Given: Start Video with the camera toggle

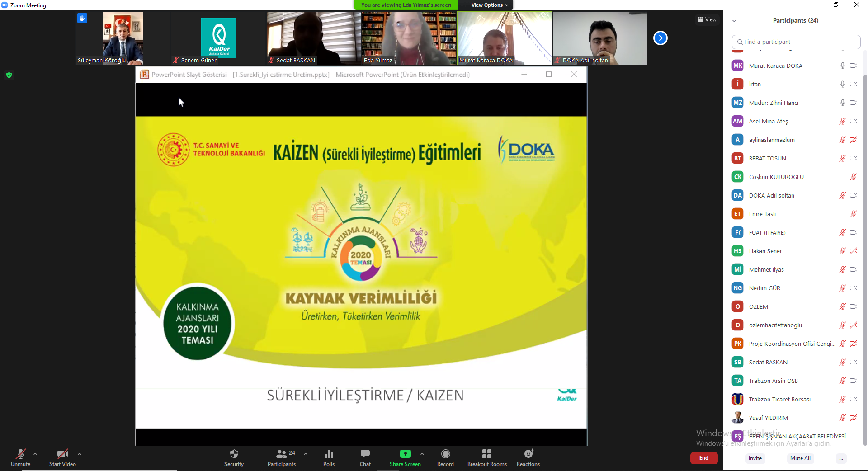Looking at the screenshot, I should pos(62,454).
